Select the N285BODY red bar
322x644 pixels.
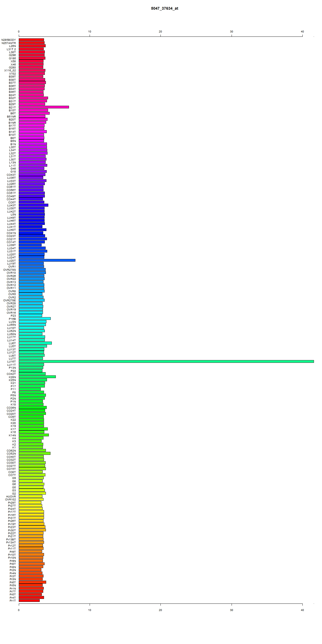point(31,40)
